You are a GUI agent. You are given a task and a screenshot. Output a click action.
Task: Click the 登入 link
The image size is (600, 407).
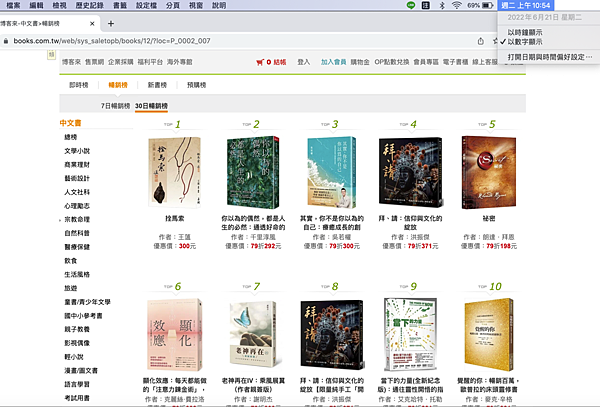point(303,62)
